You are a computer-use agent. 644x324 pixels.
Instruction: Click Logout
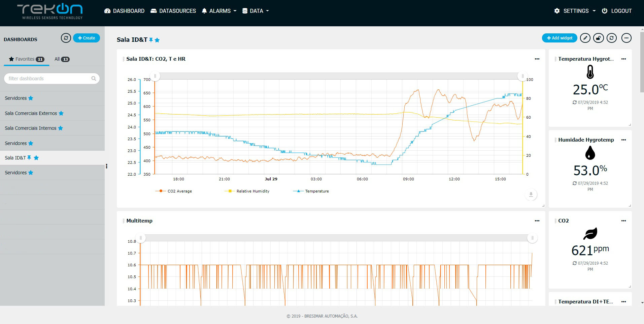click(617, 11)
